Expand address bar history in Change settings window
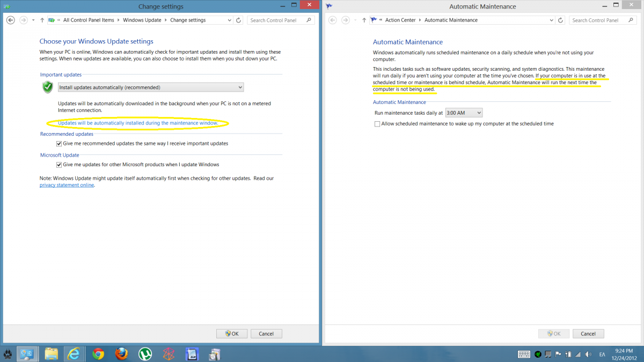The width and height of the screenshot is (644, 362). tap(229, 20)
